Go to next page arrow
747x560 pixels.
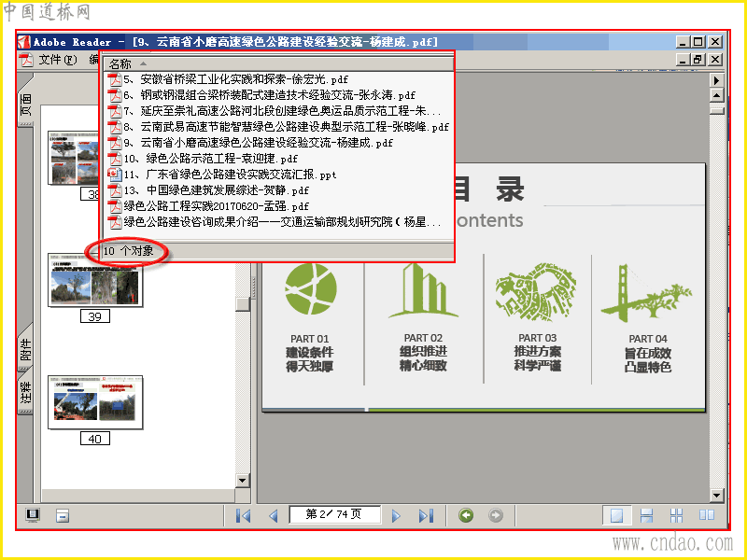396,516
